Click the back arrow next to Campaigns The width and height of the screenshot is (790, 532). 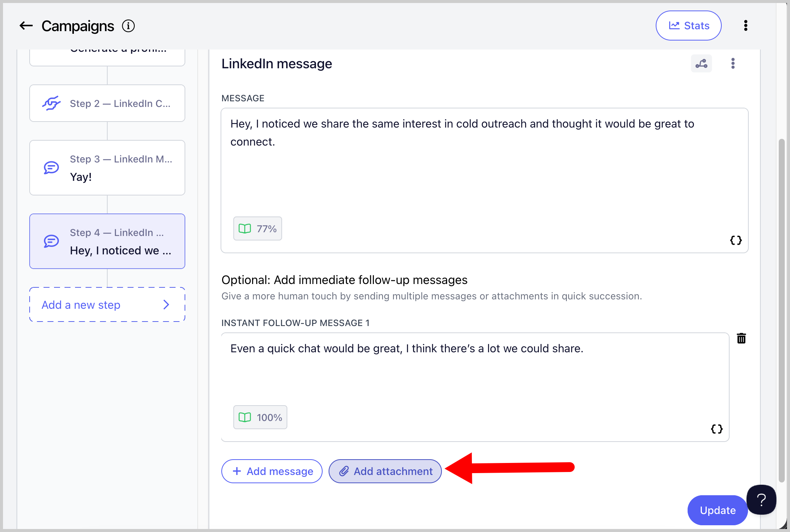click(x=26, y=26)
